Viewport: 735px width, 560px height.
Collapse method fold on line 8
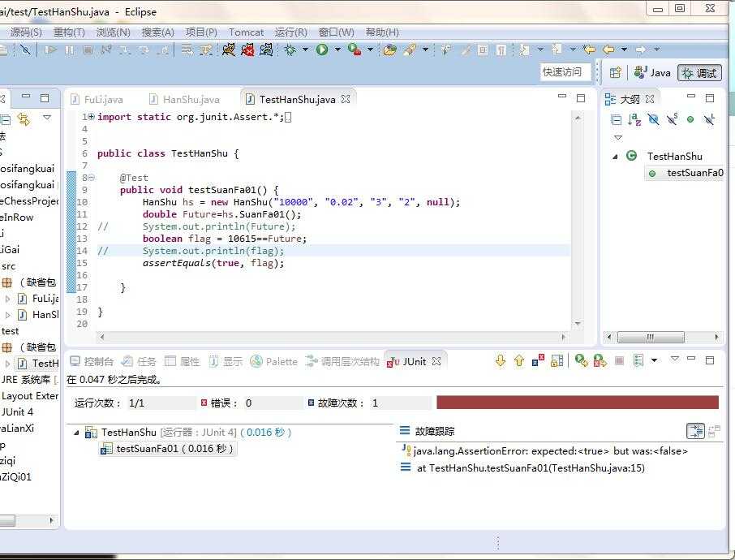[x=92, y=178]
